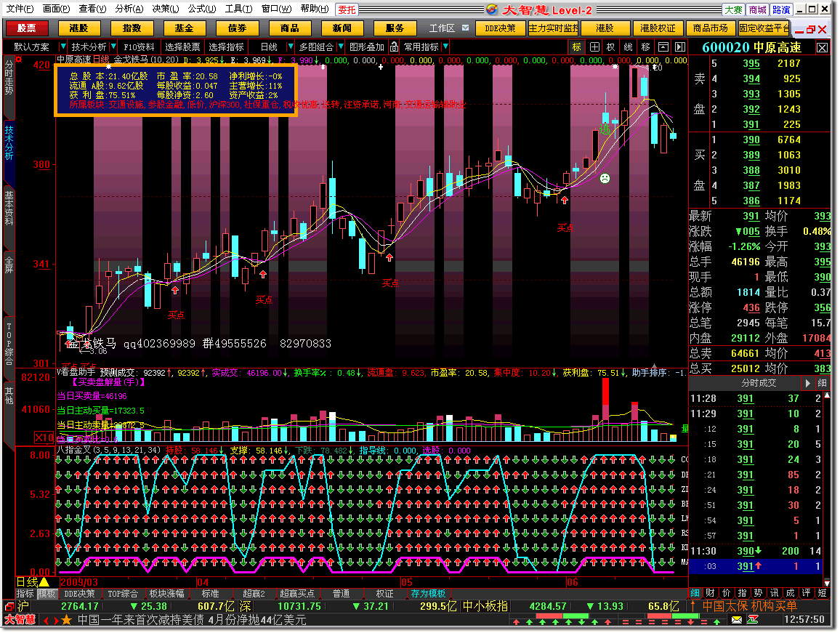Close the 600020 中原高速 quote panel

point(822,48)
